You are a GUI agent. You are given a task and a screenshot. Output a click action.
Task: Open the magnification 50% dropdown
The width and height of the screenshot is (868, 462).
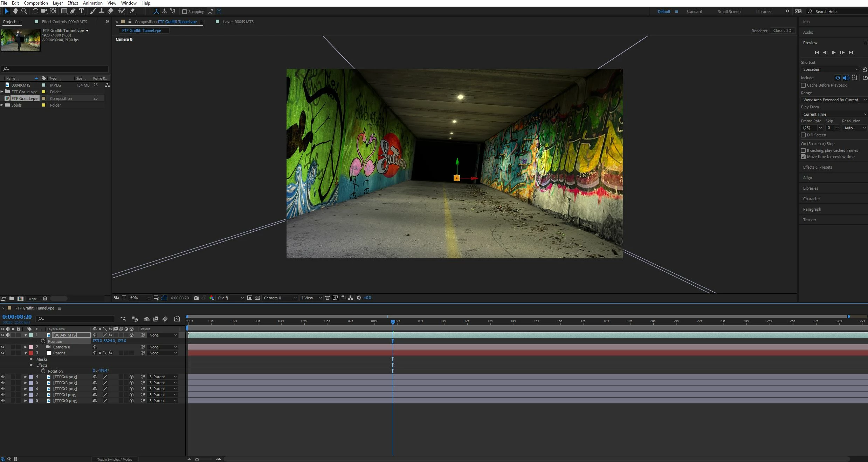(x=140, y=298)
